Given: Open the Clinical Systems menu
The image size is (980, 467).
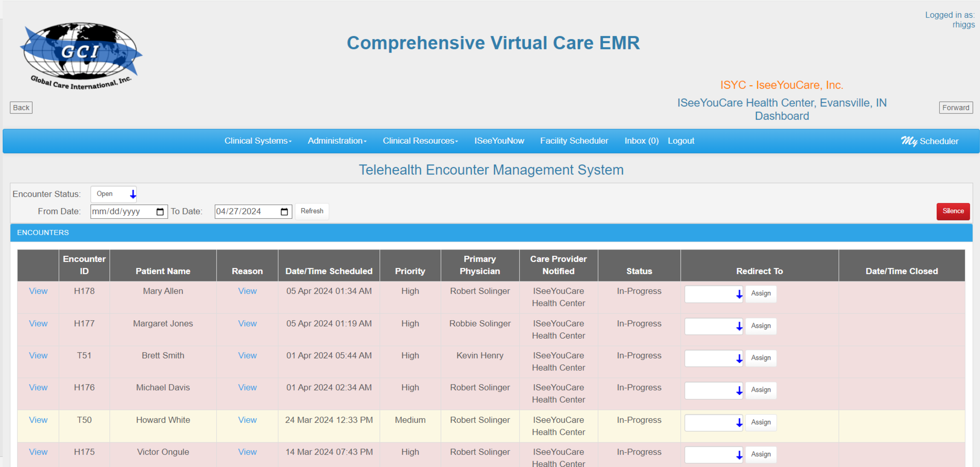Looking at the screenshot, I should pyautogui.click(x=258, y=141).
